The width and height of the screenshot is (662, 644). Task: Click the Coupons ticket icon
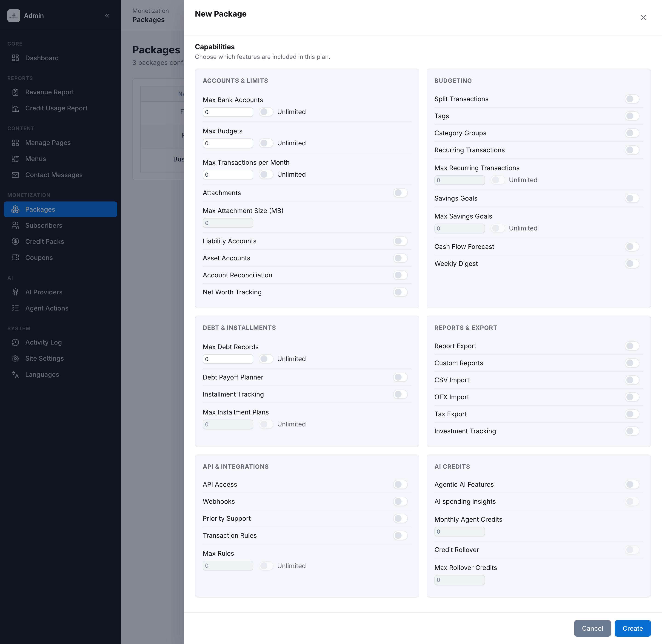pos(15,257)
